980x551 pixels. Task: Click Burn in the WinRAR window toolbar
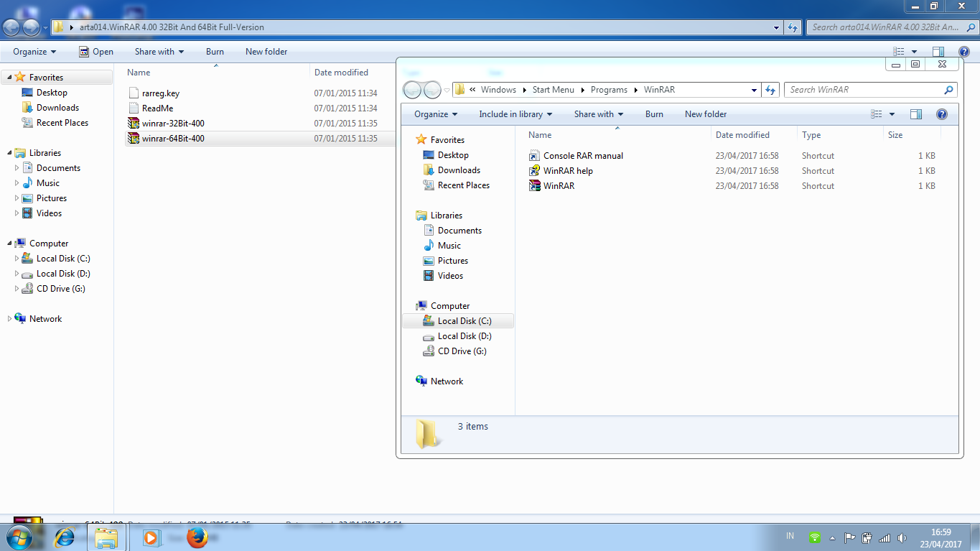pos(654,114)
